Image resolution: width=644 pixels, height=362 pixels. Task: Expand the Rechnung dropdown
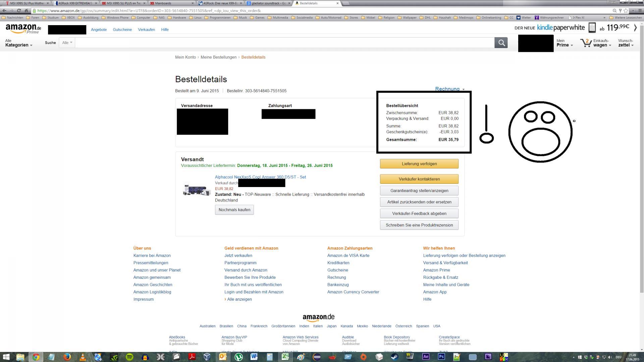[450, 89]
